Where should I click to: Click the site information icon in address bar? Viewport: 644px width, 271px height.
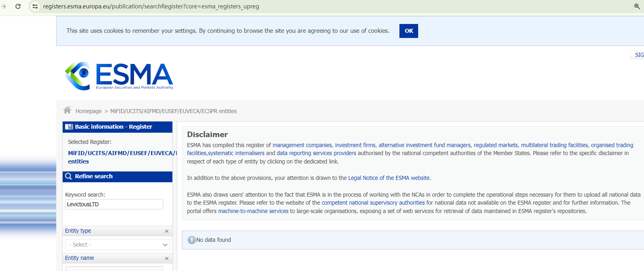point(35,6)
